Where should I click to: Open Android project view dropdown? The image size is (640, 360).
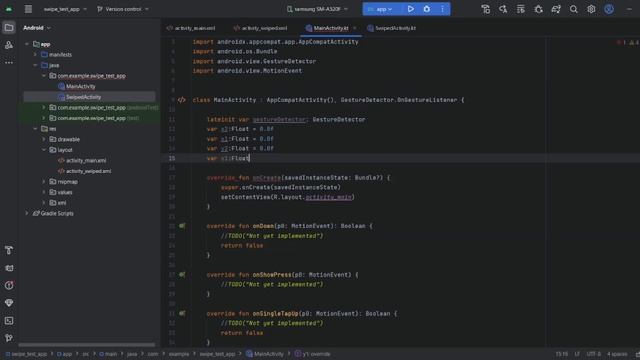(x=37, y=28)
